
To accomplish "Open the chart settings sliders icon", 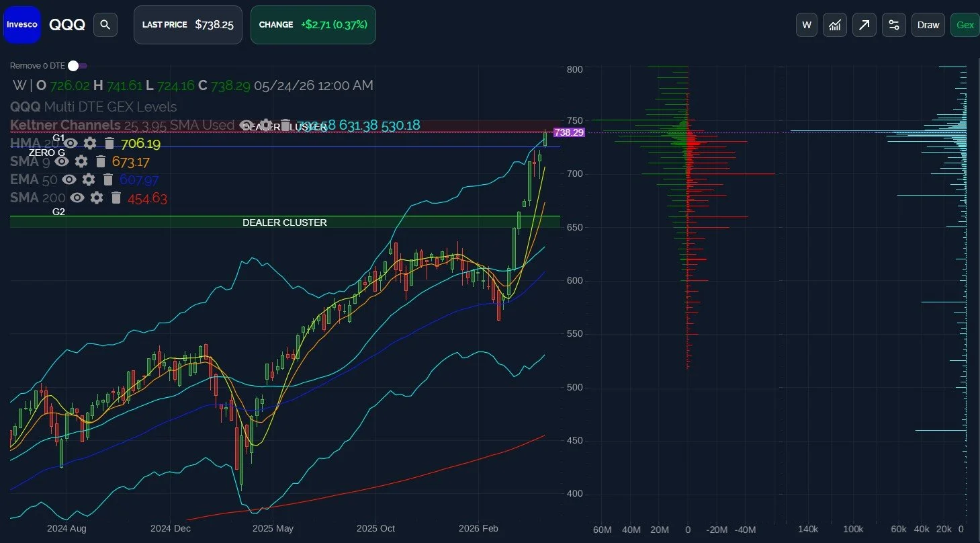I will point(894,25).
